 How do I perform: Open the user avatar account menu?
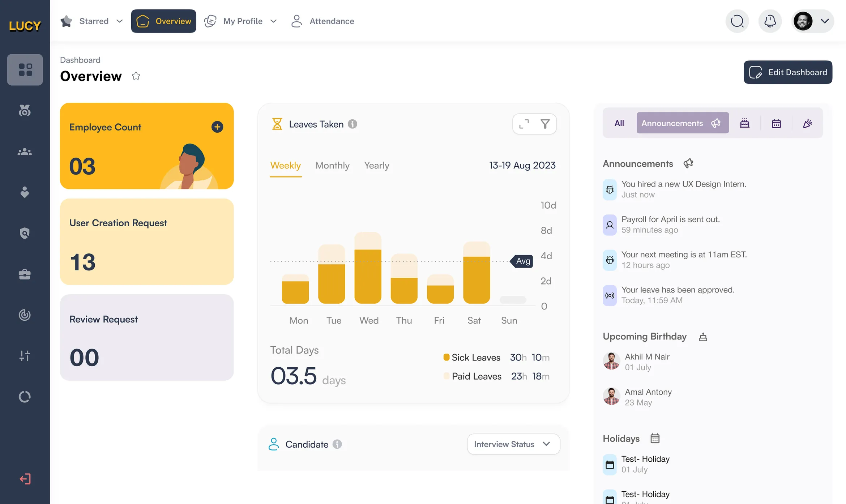tap(812, 21)
